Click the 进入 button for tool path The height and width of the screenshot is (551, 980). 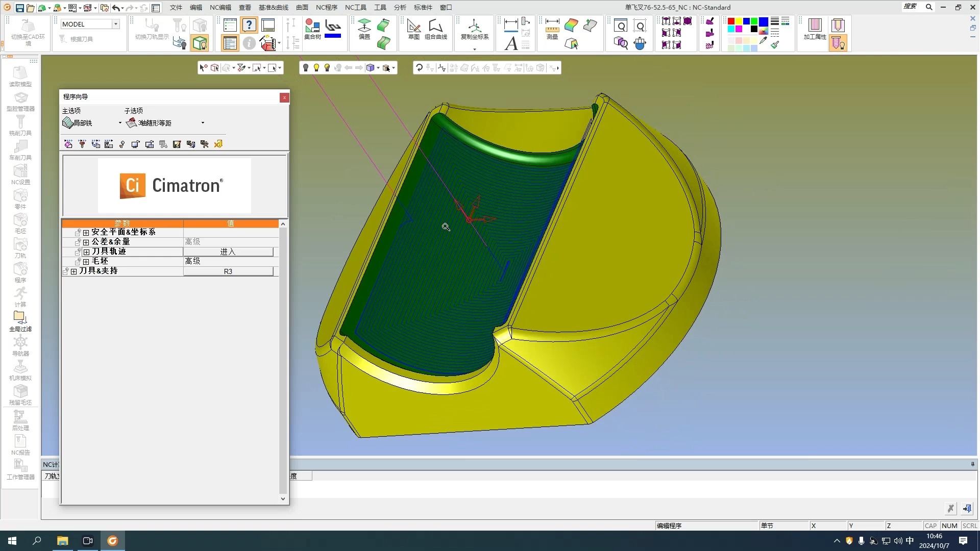(228, 252)
